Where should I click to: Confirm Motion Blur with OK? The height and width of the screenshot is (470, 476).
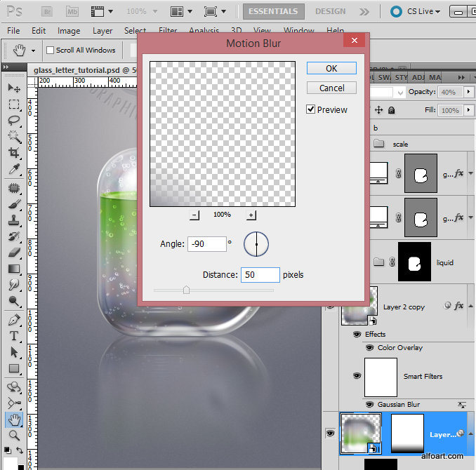(x=331, y=68)
